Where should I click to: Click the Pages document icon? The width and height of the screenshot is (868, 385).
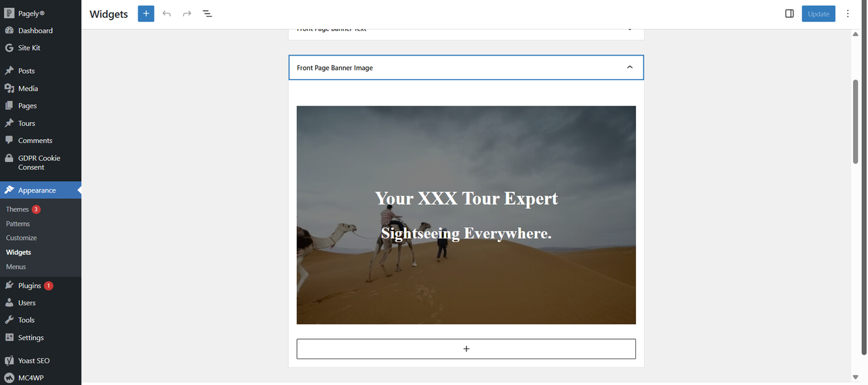[x=9, y=106]
